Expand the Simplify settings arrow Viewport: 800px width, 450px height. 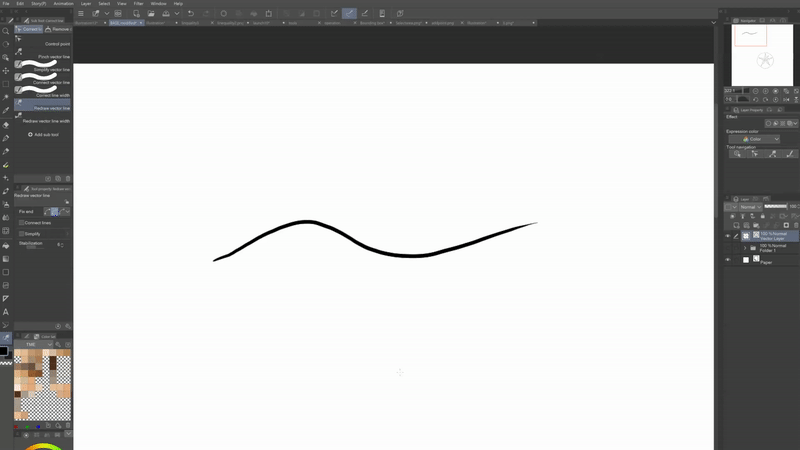[x=67, y=234]
